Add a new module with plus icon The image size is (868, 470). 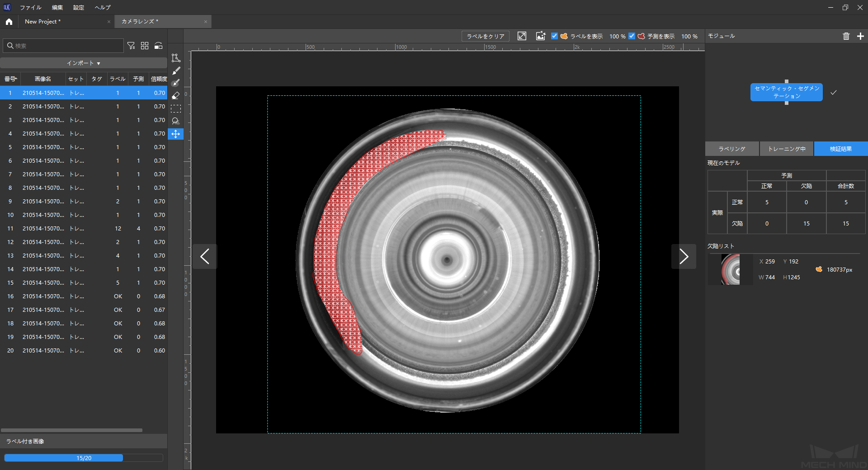860,36
